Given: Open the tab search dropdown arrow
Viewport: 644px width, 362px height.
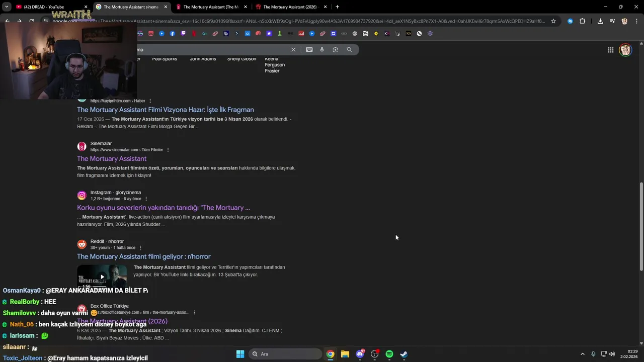Looking at the screenshot, I should (x=7, y=7).
